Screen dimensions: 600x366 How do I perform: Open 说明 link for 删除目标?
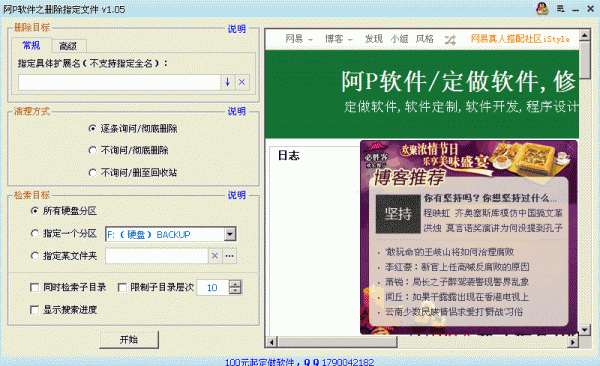point(236,29)
